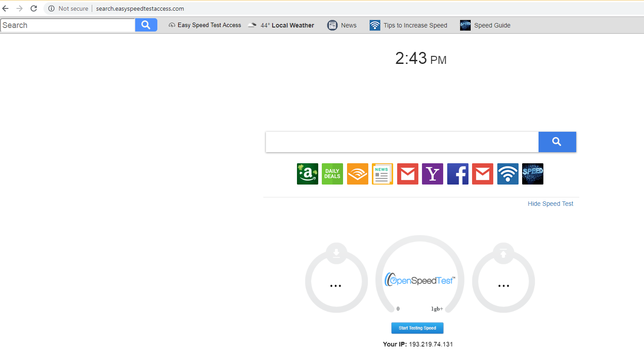Open the Facebook shortcut icon
Screen dimensions: 644x354
point(458,174)
